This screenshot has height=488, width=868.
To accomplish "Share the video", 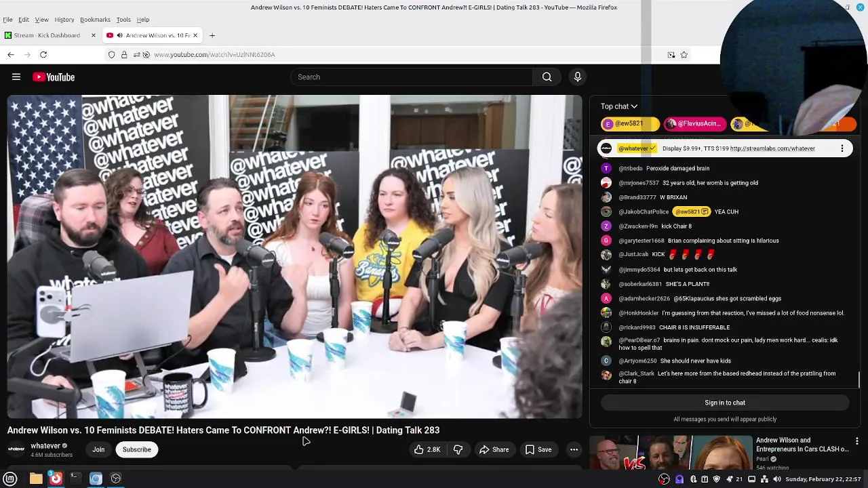I will pos(494,449).
